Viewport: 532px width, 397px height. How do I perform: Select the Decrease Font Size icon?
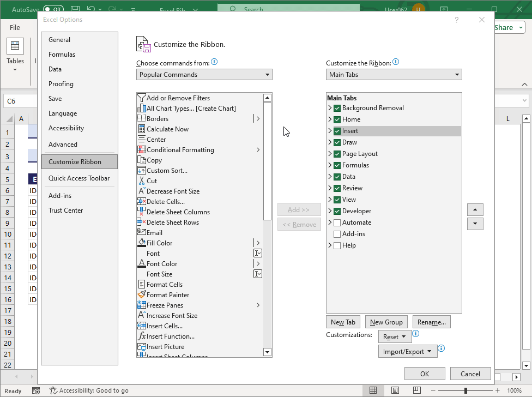point(142,191)
